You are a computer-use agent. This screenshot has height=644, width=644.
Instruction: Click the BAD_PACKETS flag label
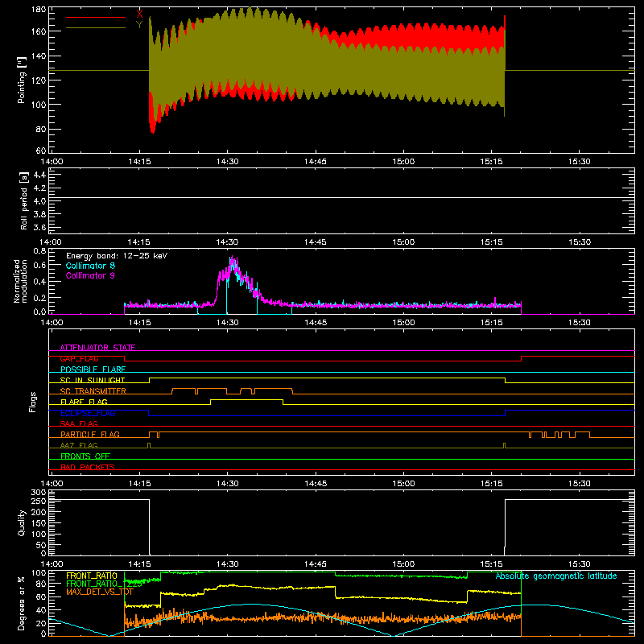88,467
